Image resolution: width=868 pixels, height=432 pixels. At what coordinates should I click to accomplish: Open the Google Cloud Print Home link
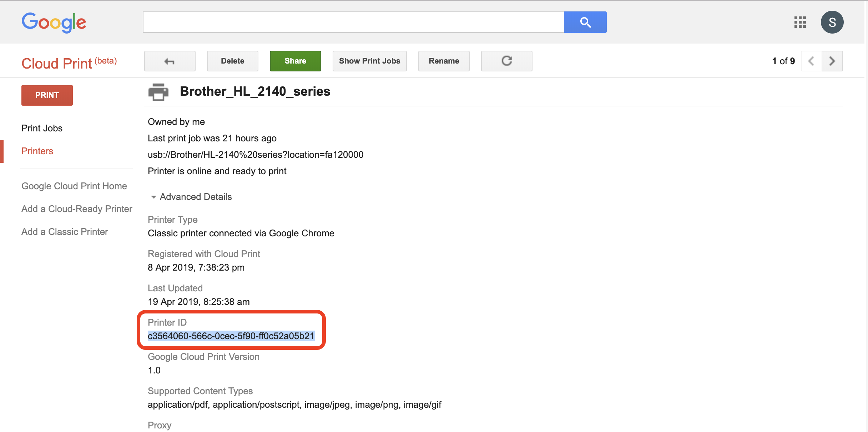tap(74, 186)
